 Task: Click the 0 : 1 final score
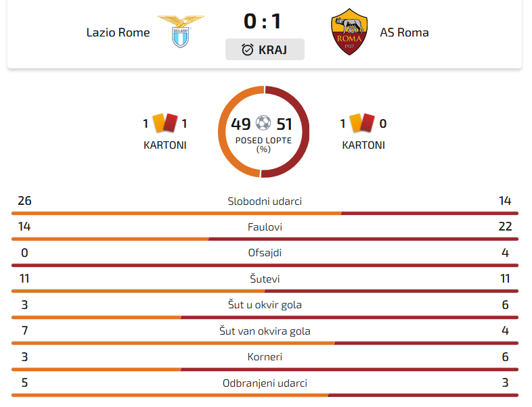tap(263, 22)
